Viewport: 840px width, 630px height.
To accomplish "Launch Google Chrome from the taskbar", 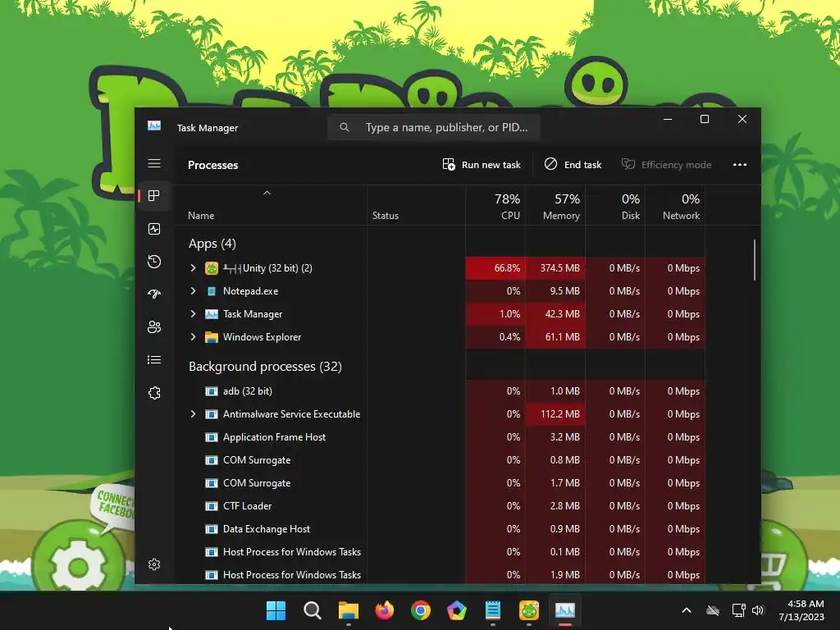I will click(x=421, y=610).
